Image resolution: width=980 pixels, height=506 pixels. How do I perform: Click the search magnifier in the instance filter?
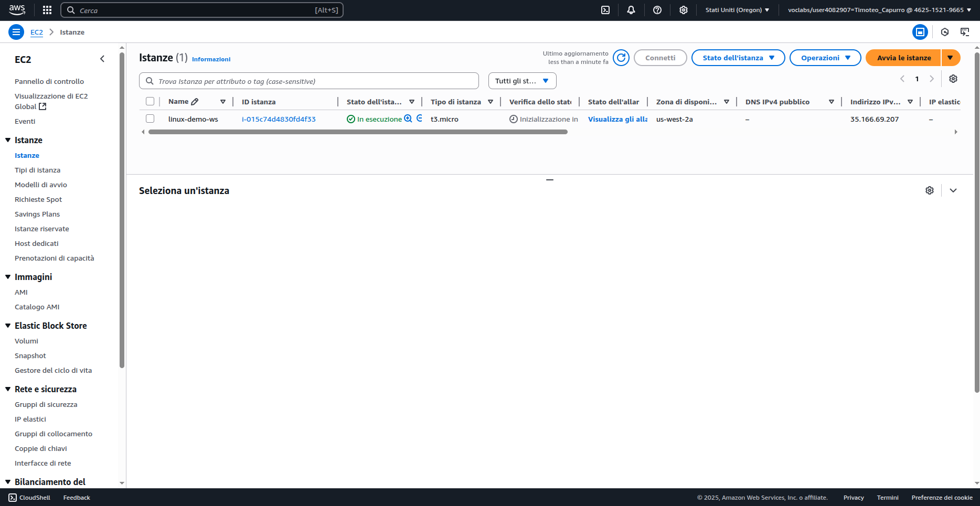click(150, 81)
